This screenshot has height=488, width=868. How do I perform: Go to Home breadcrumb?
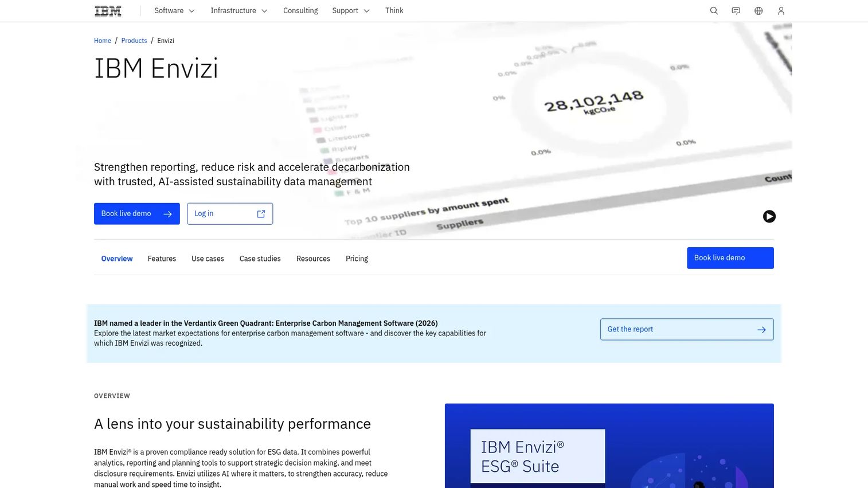pyautogui.click(x=103, y=41)
